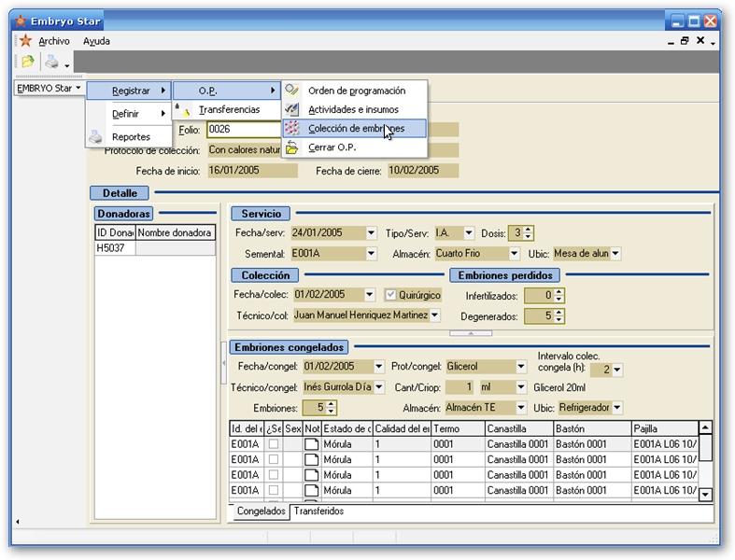Click the Infertilizados stepper arrows
Viewport: 735px width, 560px height.
tap(558, 296)
